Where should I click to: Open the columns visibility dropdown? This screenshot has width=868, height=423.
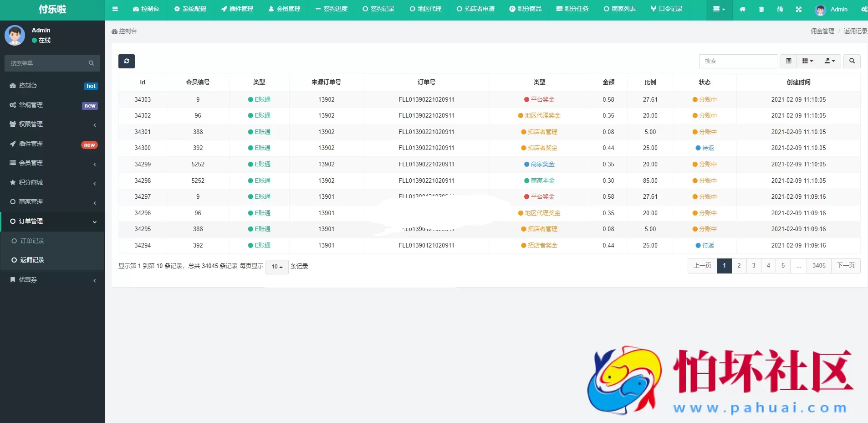[x=808, y=61]
